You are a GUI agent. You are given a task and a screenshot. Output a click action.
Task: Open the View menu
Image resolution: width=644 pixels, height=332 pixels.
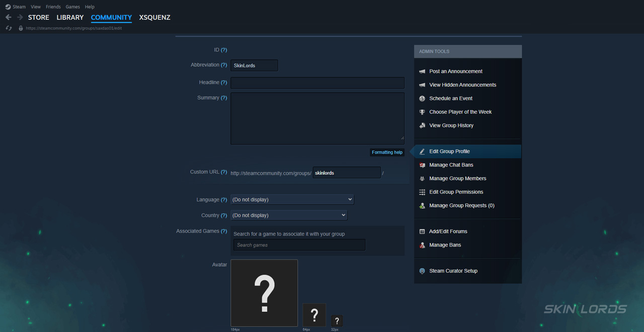click(x=36, y=7)
